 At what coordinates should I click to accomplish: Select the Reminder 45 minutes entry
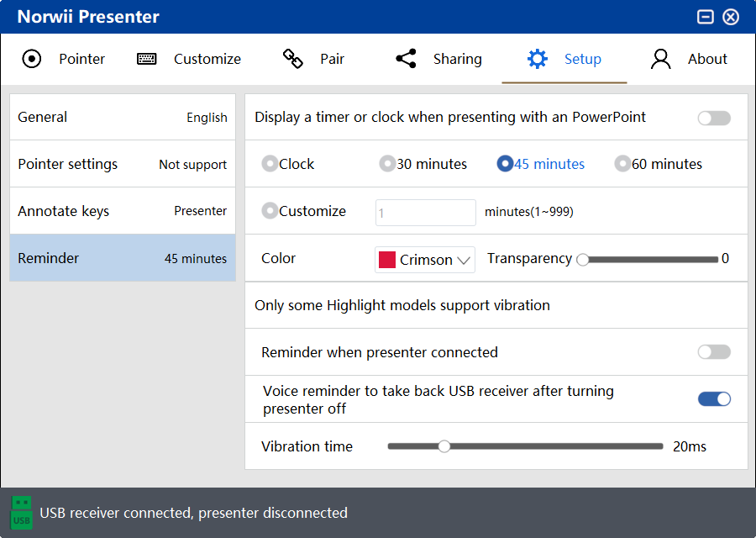point(123,258)
